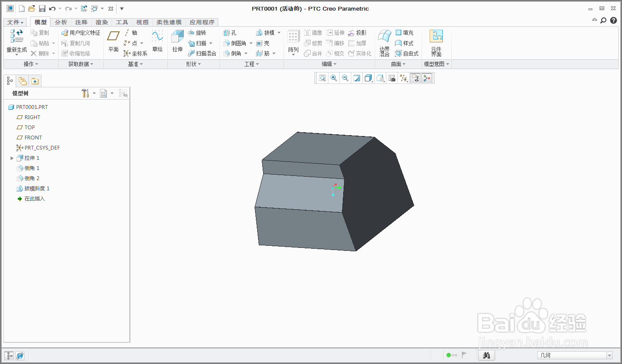The height and width of the screenshot is (364, 622).
Task: Click the Repaint icon in graphics toolbar
Action: coord(357,78)
